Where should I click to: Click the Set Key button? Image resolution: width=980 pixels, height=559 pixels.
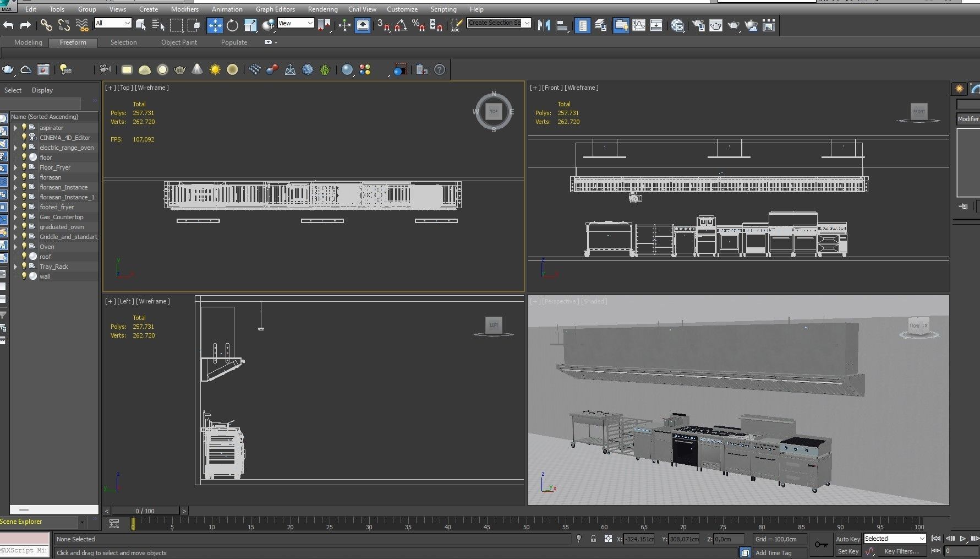click(847, 551)
